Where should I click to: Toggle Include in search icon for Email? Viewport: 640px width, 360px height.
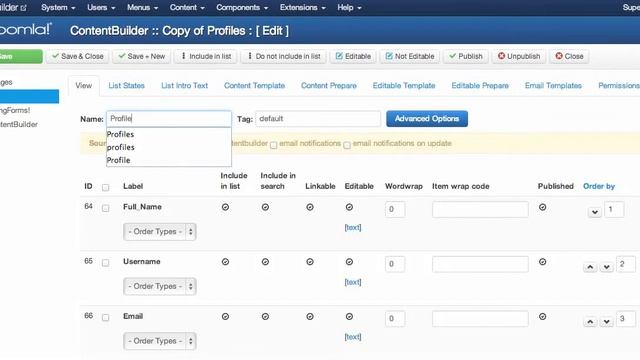265,317
